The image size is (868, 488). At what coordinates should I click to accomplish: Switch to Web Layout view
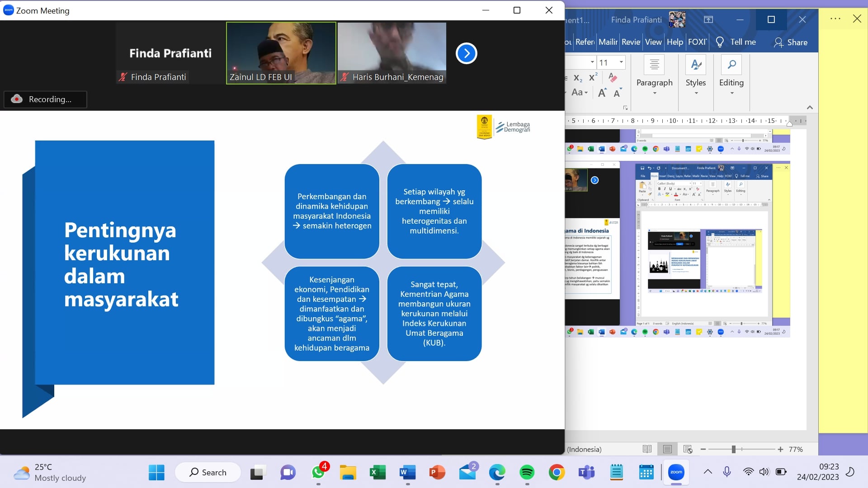pos(688,449)
